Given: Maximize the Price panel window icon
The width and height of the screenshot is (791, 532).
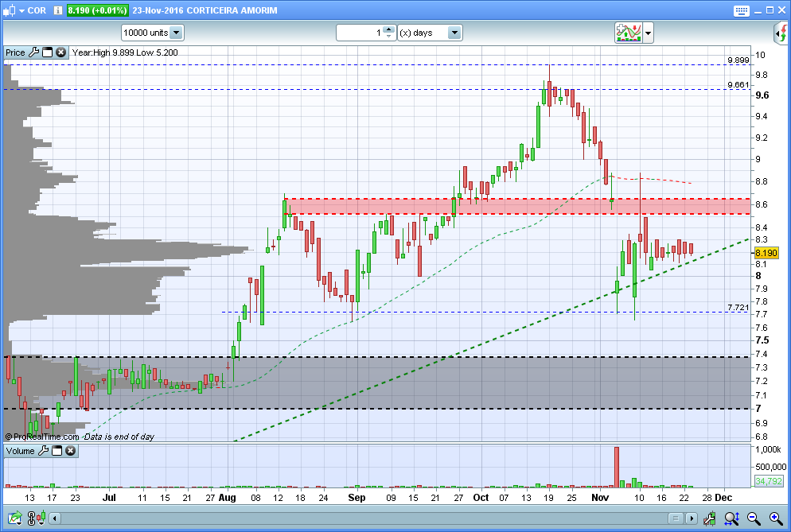Looking at the screenshot, I should [x=47, y=52].
